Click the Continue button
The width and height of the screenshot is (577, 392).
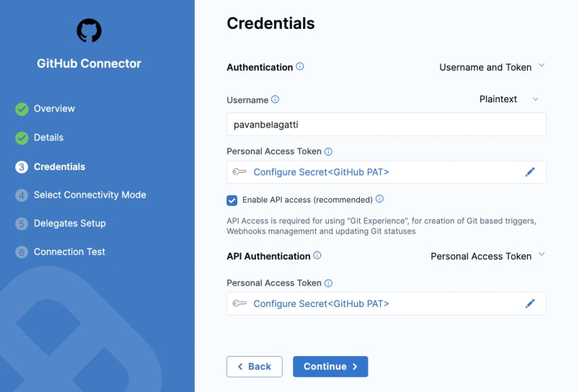point(330,366)
